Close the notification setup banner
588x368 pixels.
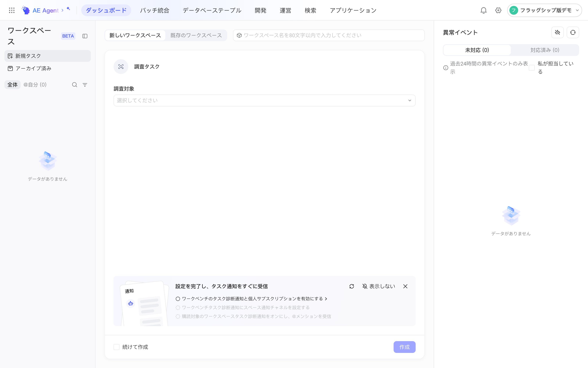click(405, 286)
